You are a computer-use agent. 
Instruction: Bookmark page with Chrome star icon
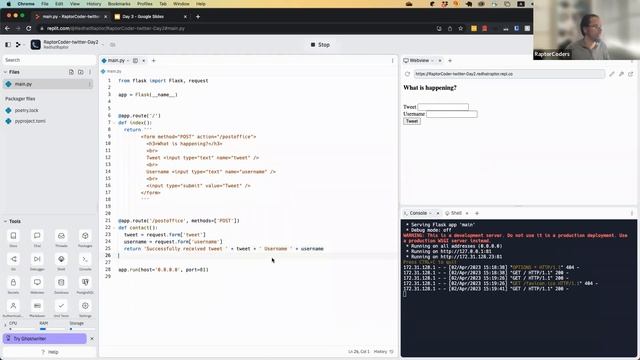coord(460,28)
